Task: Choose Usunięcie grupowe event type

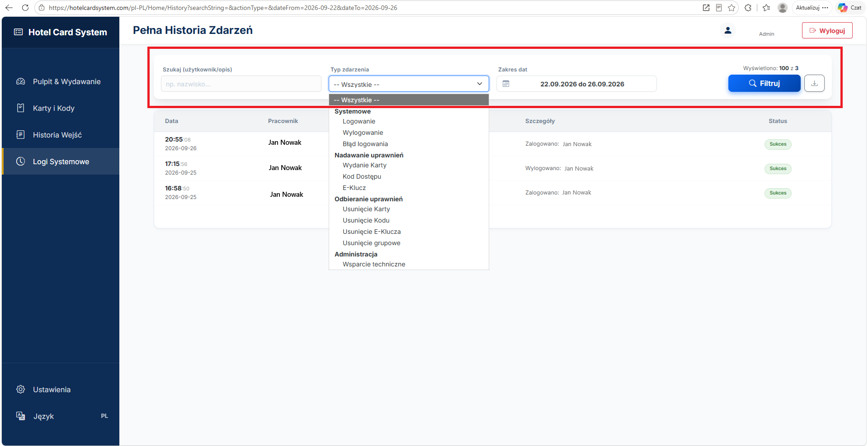Action: [409, 243]
